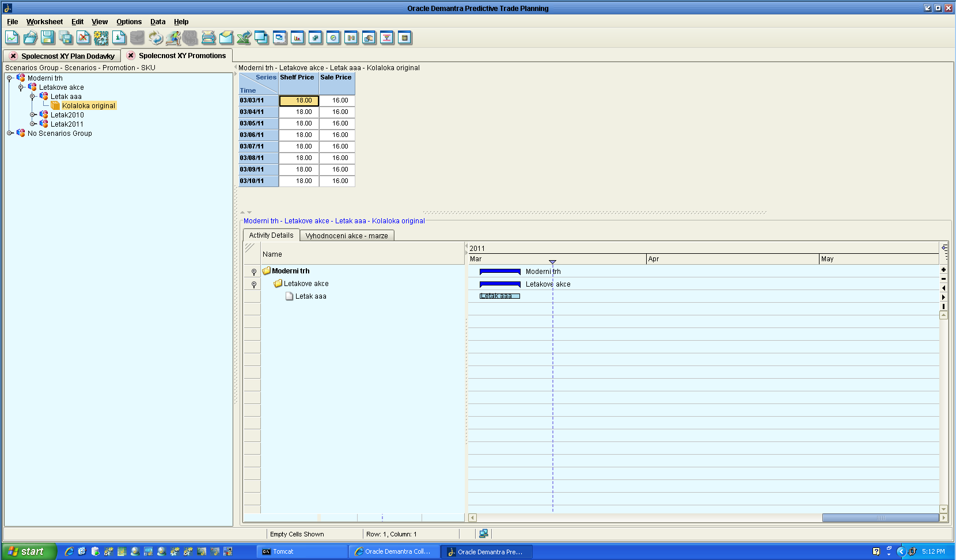The width and height of the screenshot is (956, 560).
Task: Click the worksheet info page icon
Action: coord(119,38)
